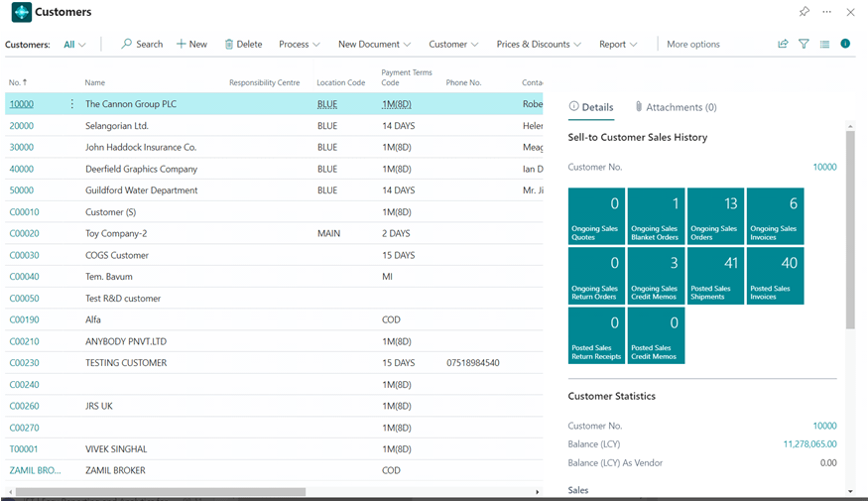This screenshot has width=868, height=501.
Task: Open the three-dot more menu in title bar
Action: (826, 12)
